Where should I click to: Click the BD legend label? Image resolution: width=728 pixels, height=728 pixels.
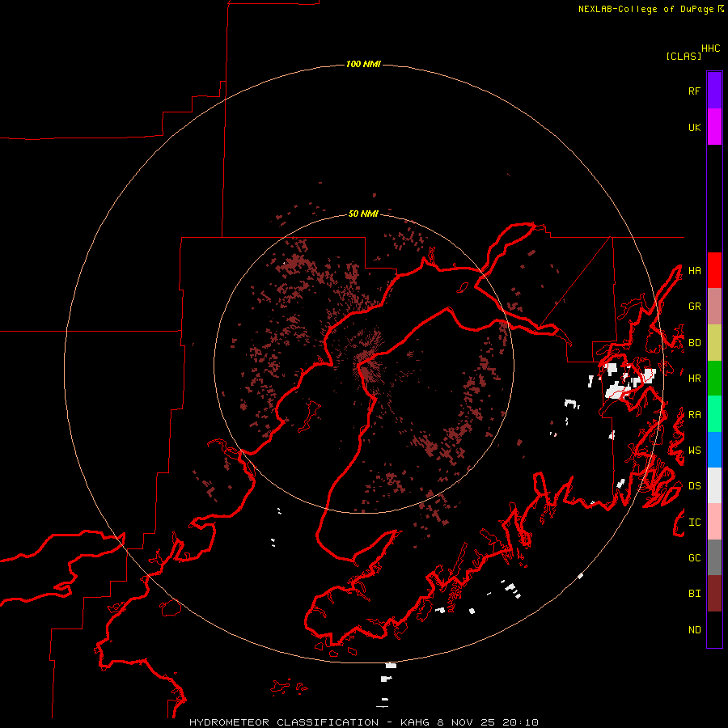[695, 343]
